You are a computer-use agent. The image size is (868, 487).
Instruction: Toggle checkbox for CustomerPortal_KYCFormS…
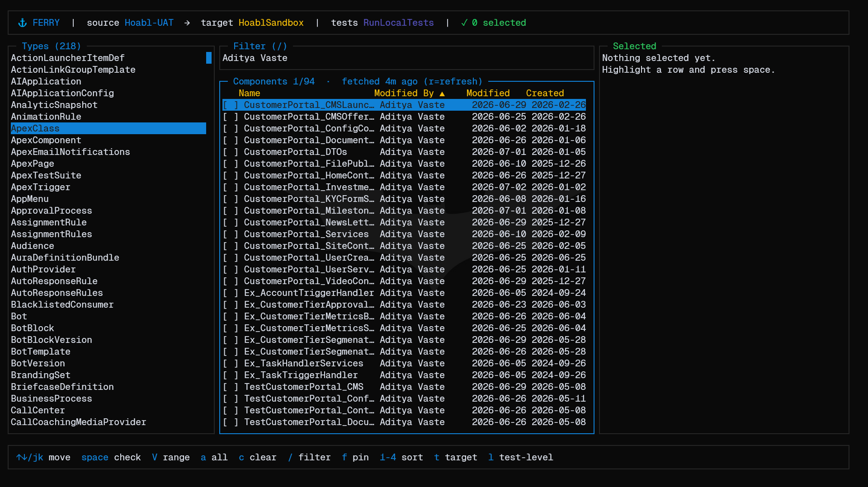point(231,199)
